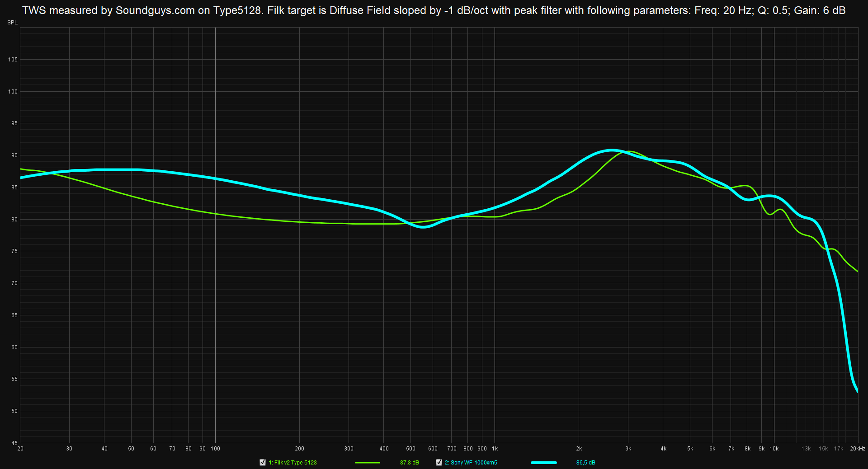Click the 86,5 dB readout value
Viewport: 868px width, 469px height.
point(586,463)
